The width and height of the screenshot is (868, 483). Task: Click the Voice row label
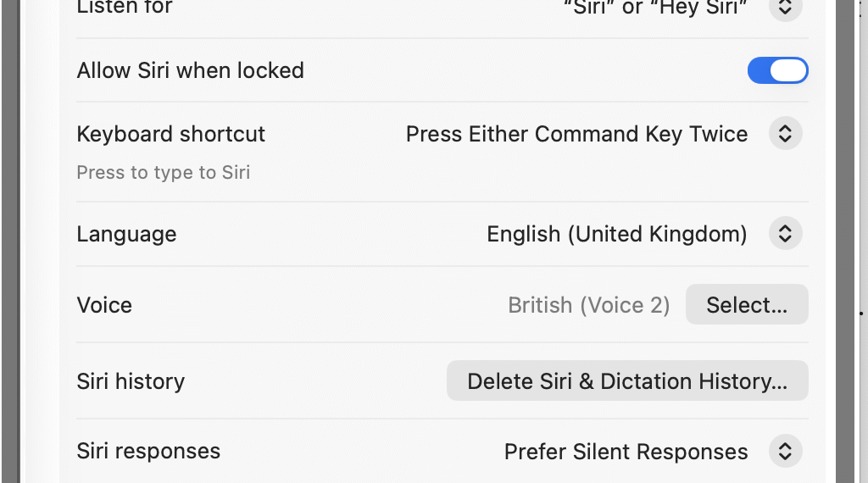point(104,305)
